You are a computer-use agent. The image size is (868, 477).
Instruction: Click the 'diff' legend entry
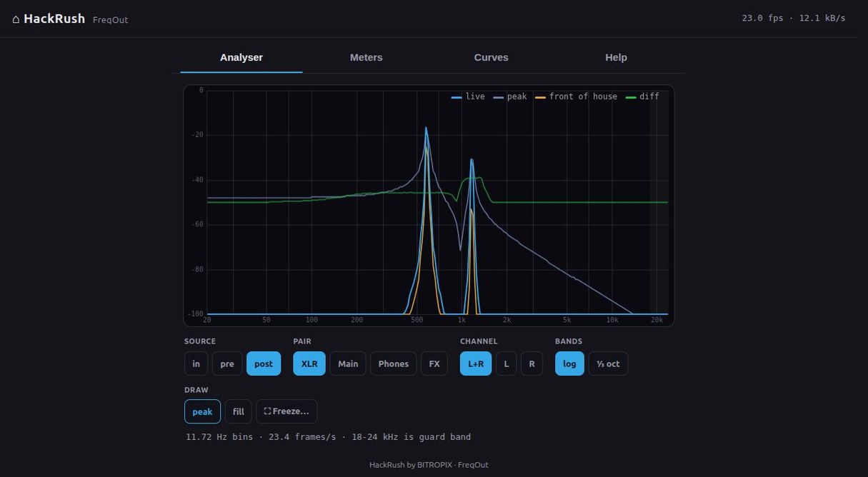[642, 96]
